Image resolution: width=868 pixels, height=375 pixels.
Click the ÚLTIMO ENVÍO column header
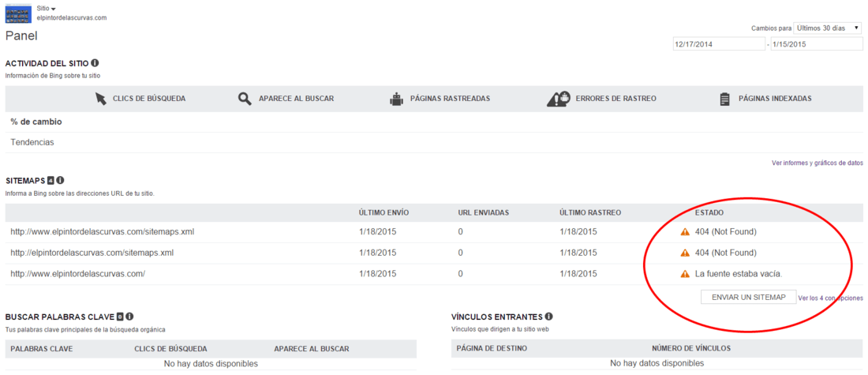pyautogui.click(x=383, y=212)
